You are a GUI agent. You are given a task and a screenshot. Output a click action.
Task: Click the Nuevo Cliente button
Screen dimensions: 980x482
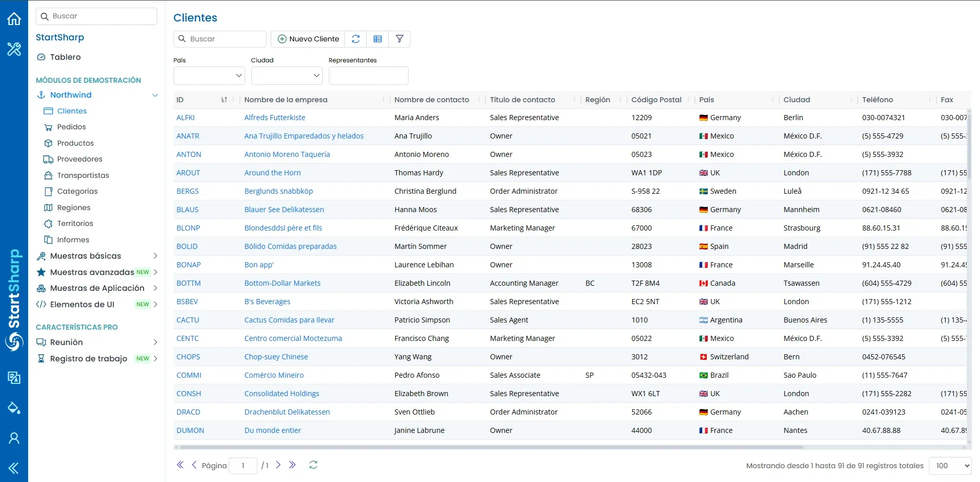point(308,39)
